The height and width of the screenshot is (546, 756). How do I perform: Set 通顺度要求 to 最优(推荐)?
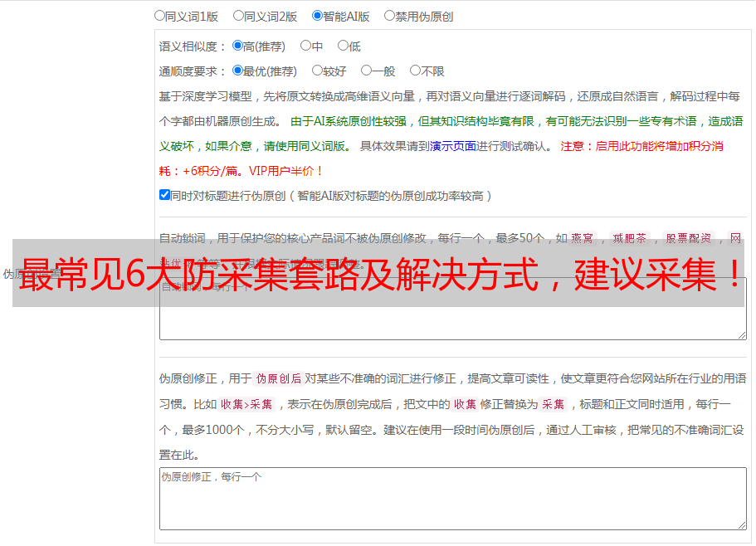pyautogui.click(x=238, y=71)
